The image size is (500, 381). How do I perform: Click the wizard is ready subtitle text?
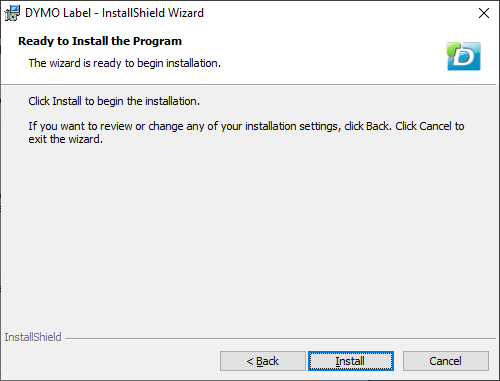[x=125, y=63]
